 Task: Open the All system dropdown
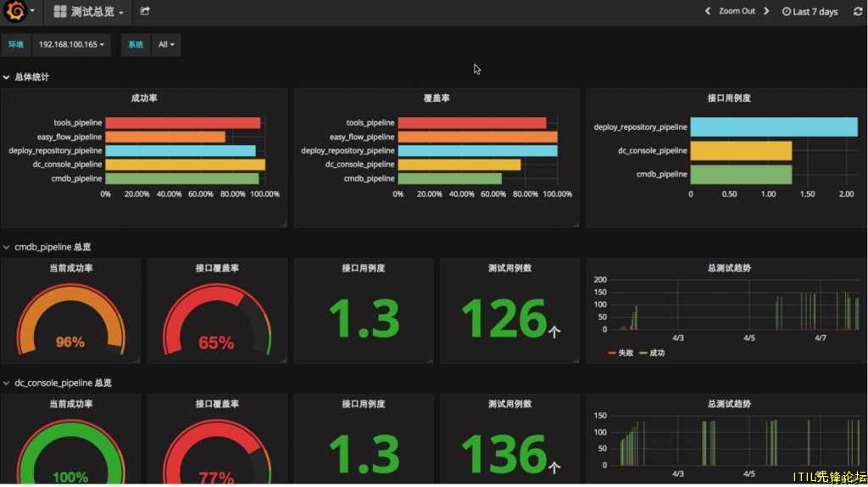(166, 44)
